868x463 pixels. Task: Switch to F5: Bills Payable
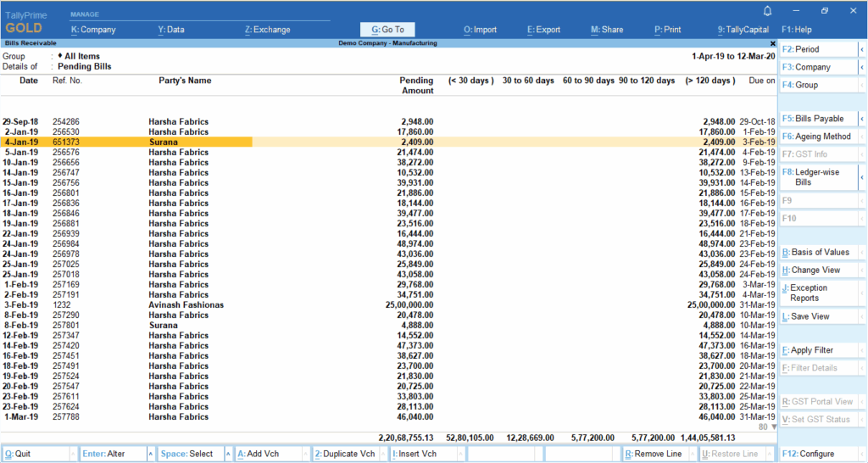(819, 119)
